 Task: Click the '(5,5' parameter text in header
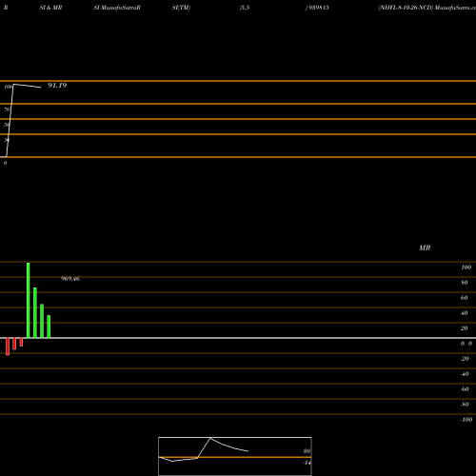tap(245, 8)
